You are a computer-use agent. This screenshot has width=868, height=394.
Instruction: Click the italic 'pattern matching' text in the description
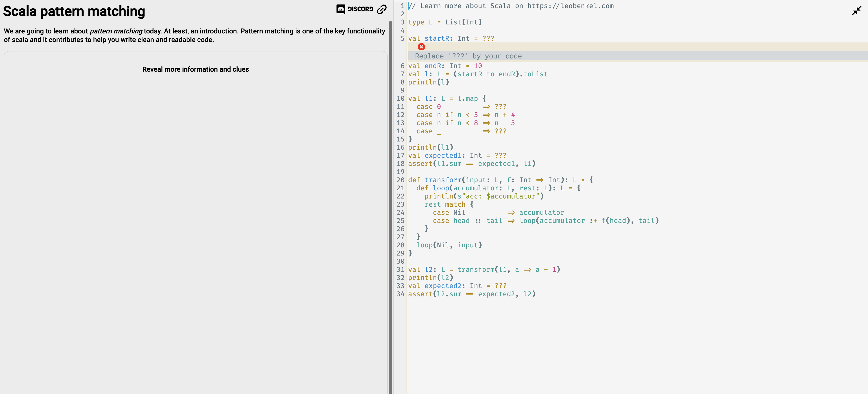(x=116, y=31)
